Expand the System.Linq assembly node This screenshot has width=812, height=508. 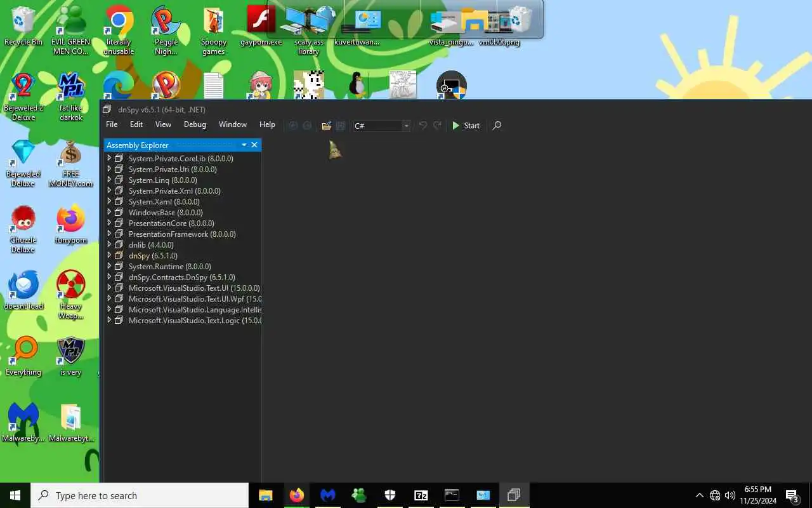point(109,180)
